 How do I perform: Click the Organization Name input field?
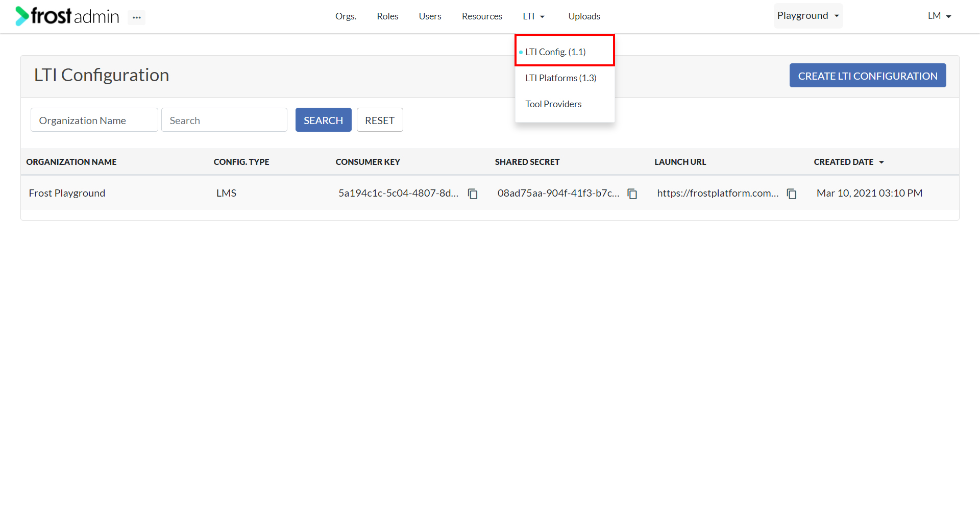click(94, 119)
